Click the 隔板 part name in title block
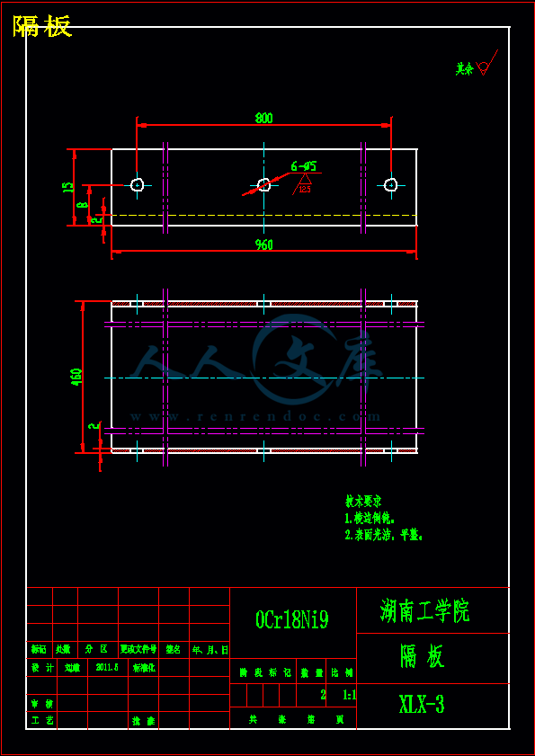Viewport: 535px width, 756px height. tap(432, 658)
